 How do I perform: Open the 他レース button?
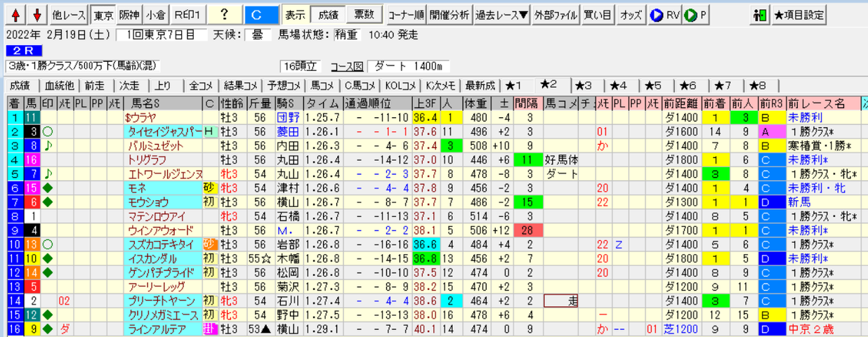pos(70,14)
